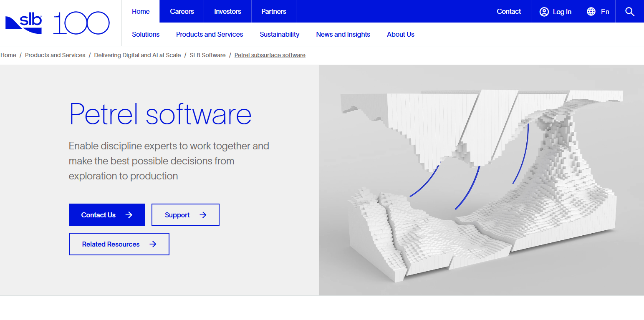The width and height of the screenshot is (644, 320).
Task: Open the Sustainability menu
Action: coord(280,34)
